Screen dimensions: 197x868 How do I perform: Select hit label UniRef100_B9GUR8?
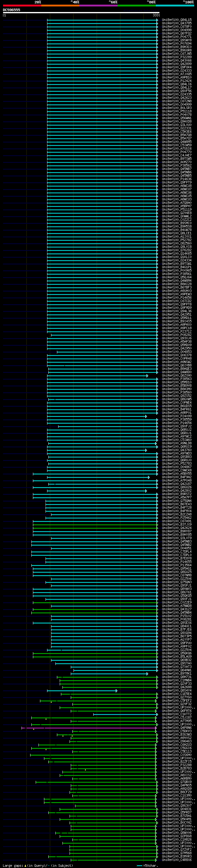(177, 50)
